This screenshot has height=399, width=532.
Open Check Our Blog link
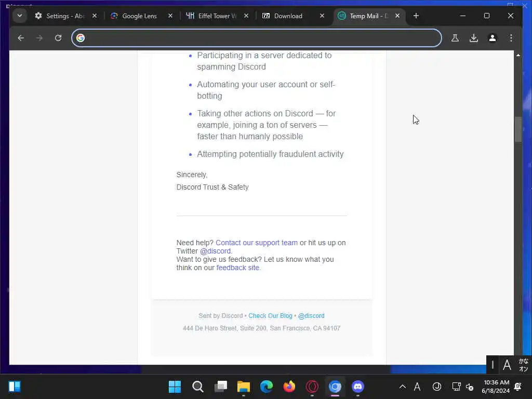click(x=270, y=316)
